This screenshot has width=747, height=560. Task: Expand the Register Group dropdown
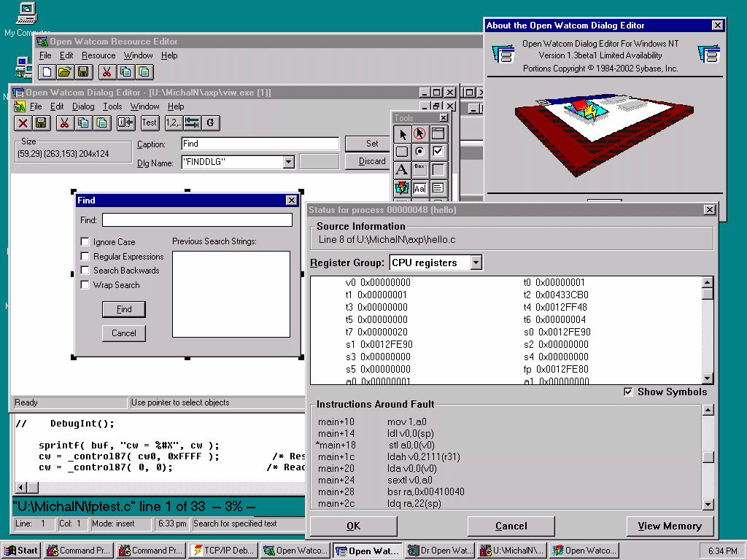pyautogui.click(x=476, y=262)
